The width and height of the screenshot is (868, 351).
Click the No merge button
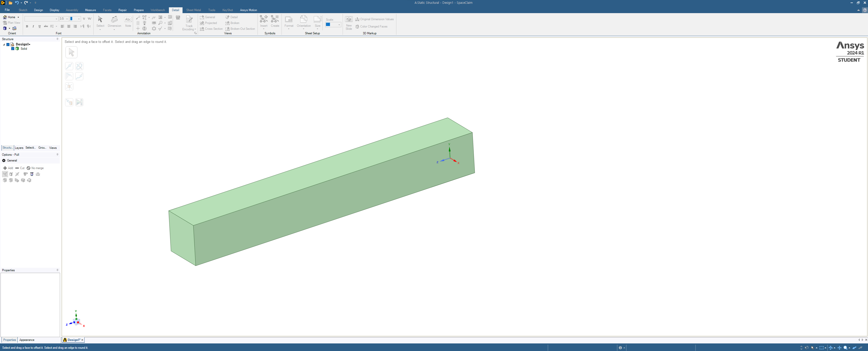[x=35, y=168]
